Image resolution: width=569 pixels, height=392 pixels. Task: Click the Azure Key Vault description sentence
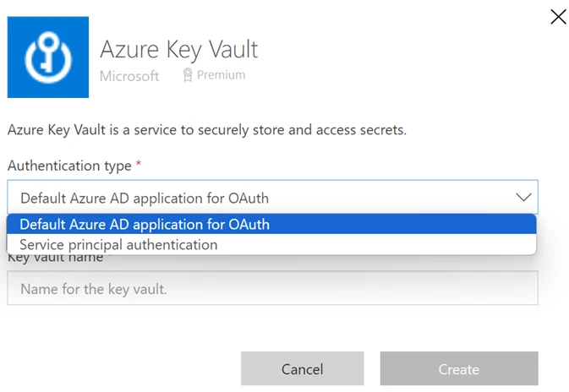(x=207, y=130)
